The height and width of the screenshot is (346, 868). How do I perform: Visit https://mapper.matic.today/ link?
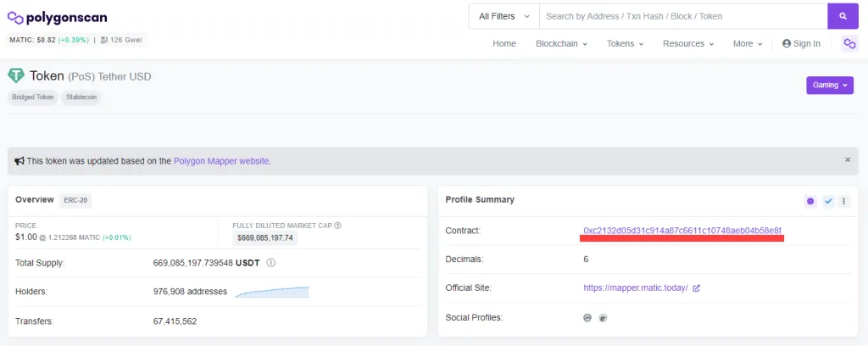[636, 287]
